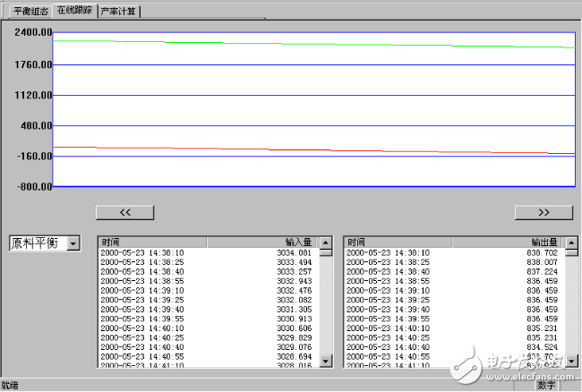Click the >> next page button
Screen dimensions: 582x392
pos(543,212)
